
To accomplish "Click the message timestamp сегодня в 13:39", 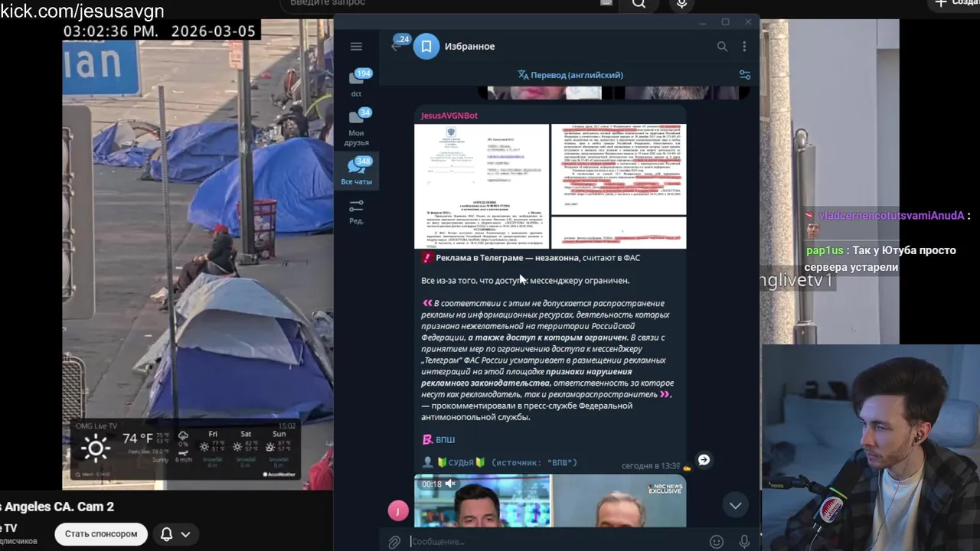I will [x=650, y=466].
